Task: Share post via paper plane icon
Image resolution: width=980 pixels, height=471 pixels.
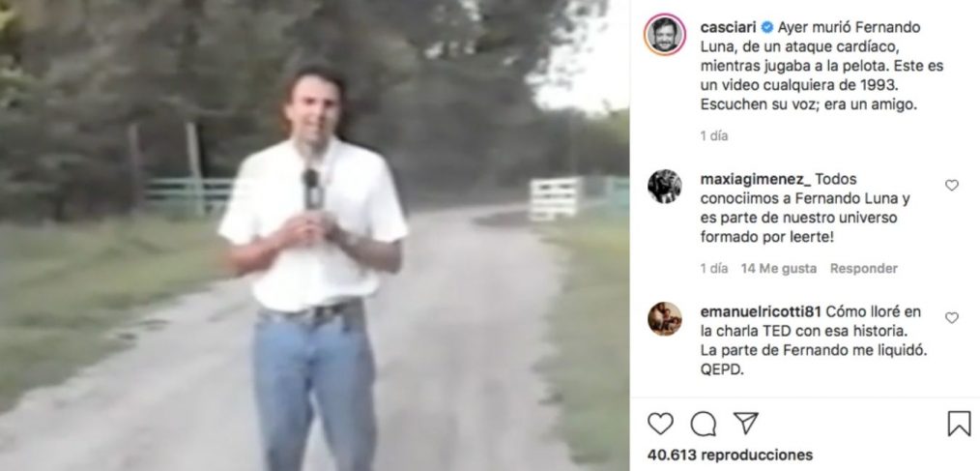Action: coord(745,424)
